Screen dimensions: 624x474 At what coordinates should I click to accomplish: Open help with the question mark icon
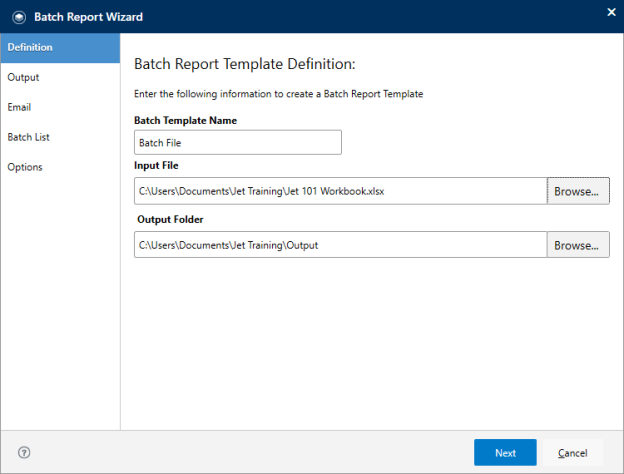24,453
